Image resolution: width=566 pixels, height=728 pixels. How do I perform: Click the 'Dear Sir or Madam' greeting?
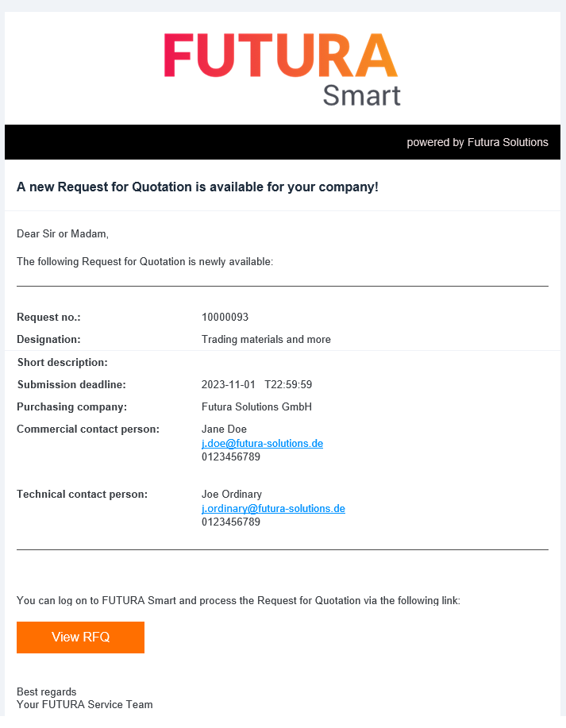coord(63,233)
